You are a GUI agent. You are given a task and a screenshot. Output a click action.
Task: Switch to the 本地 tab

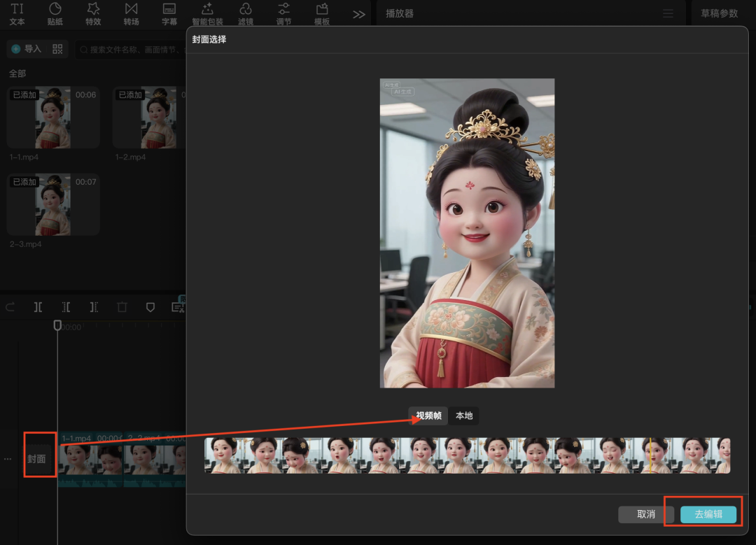click(464, 416)
